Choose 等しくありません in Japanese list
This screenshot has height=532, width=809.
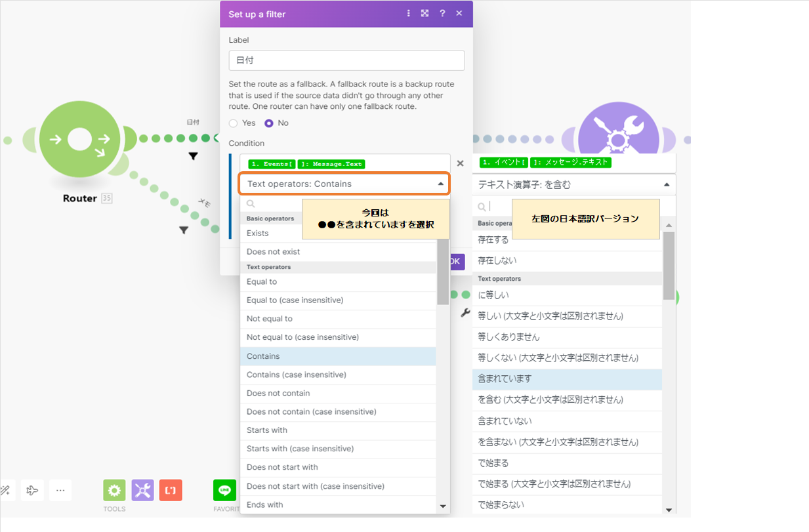567,337
